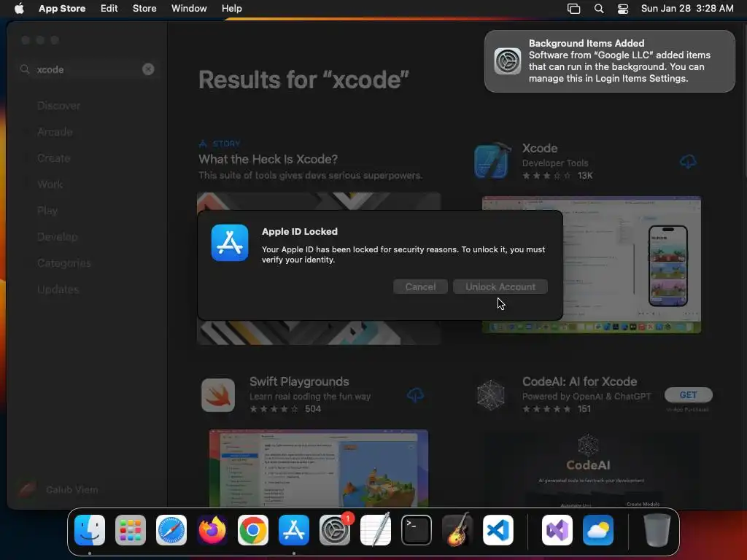Screen dimensions: 747x560
Task: Open the Create sidebar section
Action: point(54,158)
